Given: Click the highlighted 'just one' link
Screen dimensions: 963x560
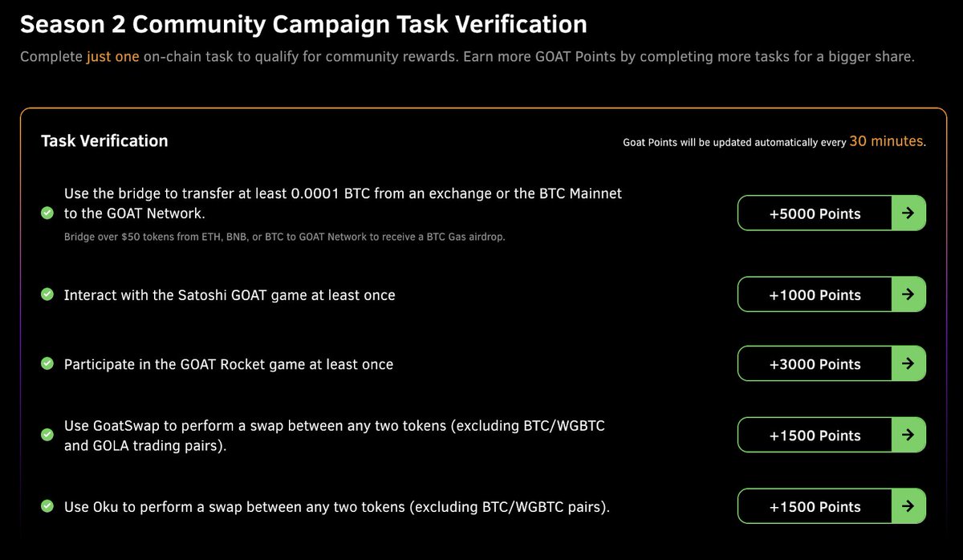Looking at the screenshot, I should coord(113,56).
